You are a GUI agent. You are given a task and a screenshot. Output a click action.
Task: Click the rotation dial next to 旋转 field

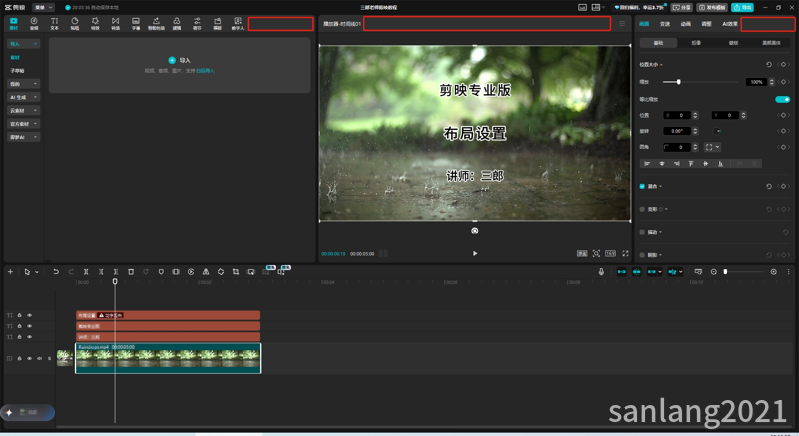[717, 131]
